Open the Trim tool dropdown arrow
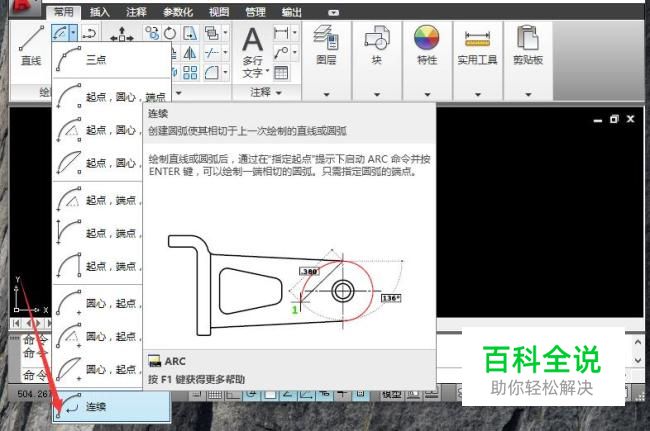The height and width of the screenshot is (431, 650). (226, 53)
